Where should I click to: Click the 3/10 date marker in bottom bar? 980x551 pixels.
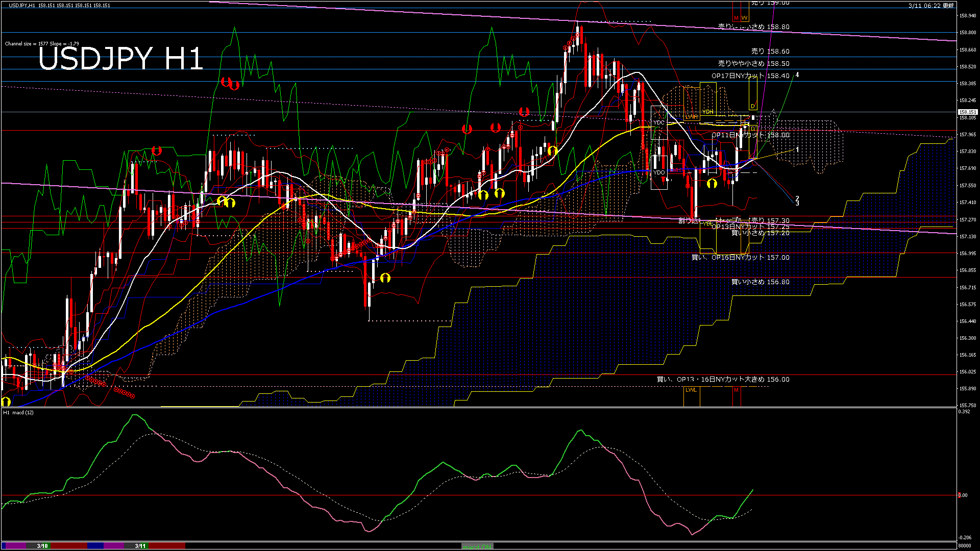42,546
